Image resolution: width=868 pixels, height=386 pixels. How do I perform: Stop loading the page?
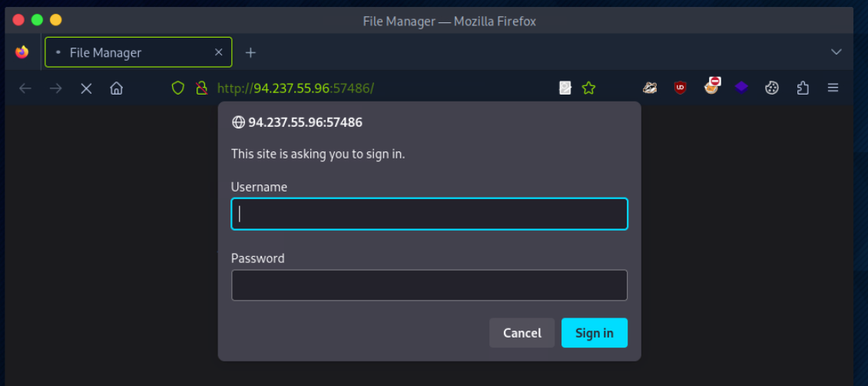tap(86, 88)
